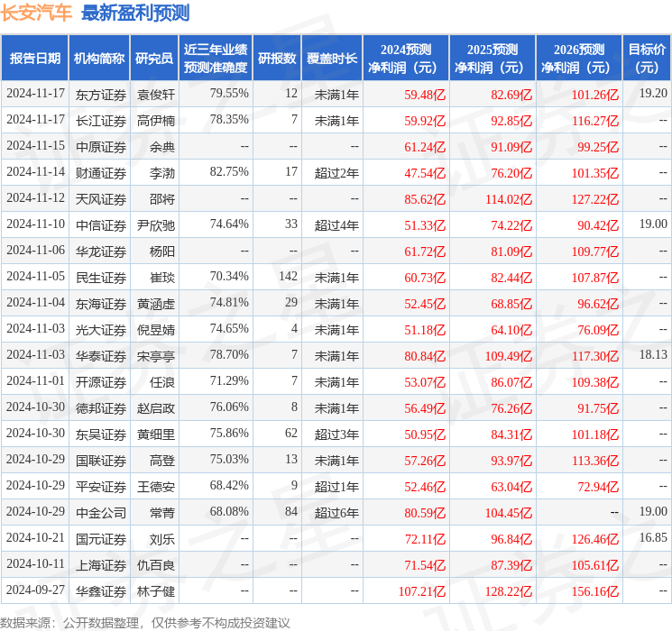672x631 pixels.
Task: Click 华泰证券 institution cell
Action: point(101,356)
